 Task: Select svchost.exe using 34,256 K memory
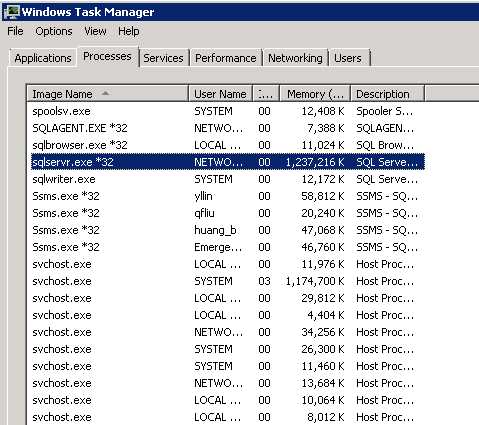[228, 332]
